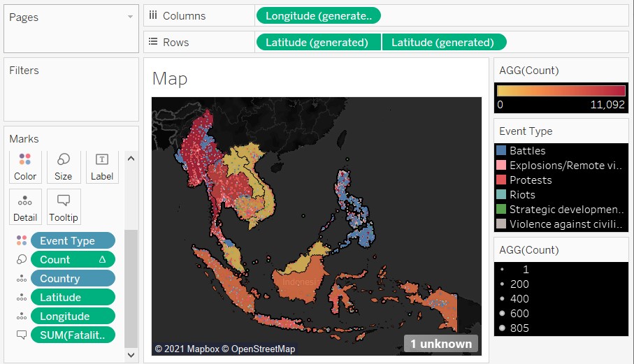The height and width of the screenshot is (364, 634).
Task: Open the Label marks card
Action: [101, 166]
